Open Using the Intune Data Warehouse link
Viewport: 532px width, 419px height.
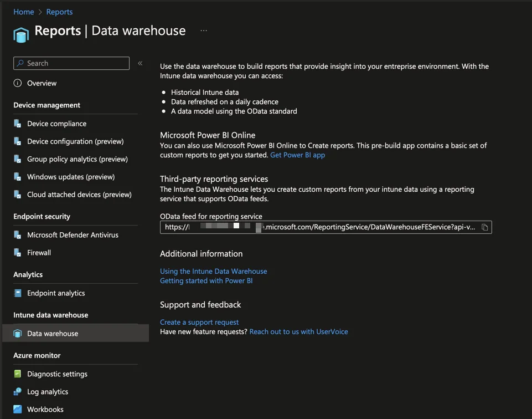[214, 272]
